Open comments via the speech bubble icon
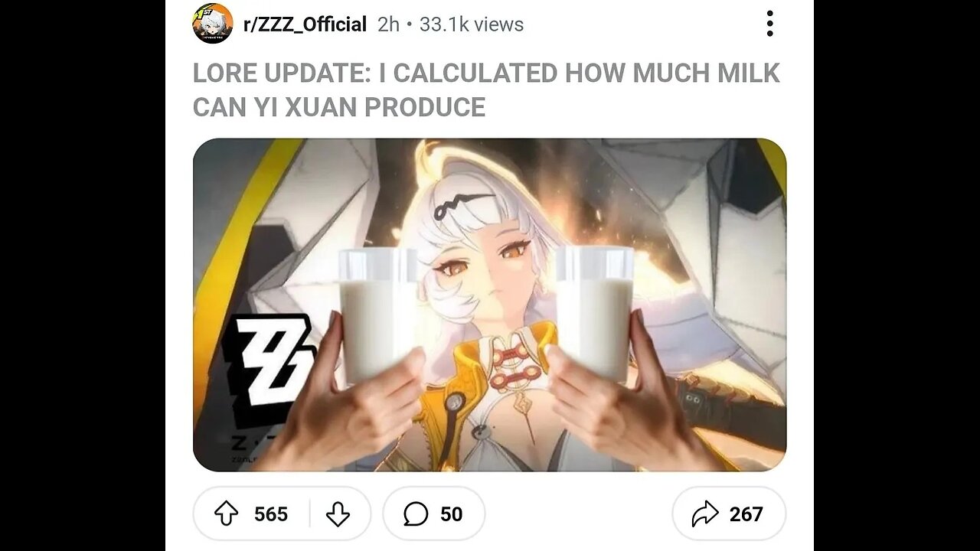The image size is (980, 551). [x=415, y=514]
